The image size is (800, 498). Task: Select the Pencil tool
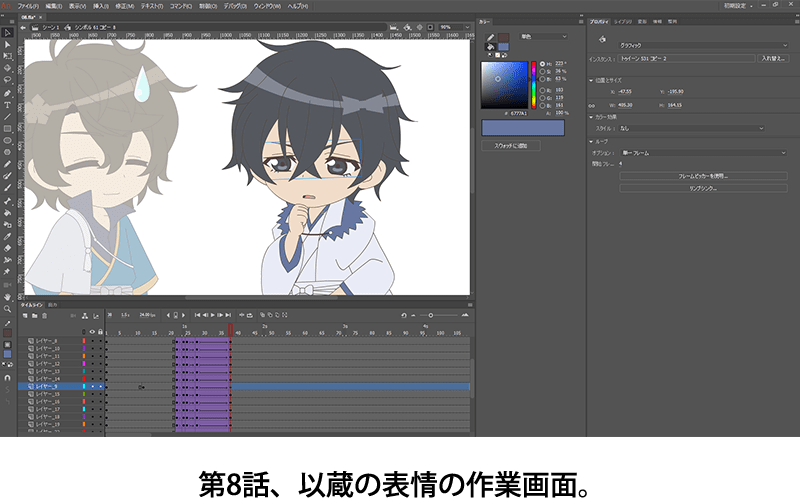[7, 164]
